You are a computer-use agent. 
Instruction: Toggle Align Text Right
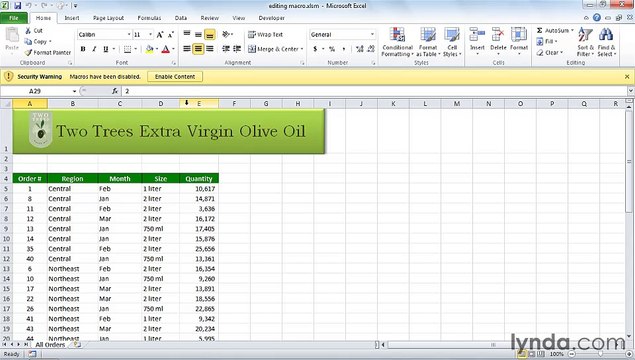tap(209, 49)
